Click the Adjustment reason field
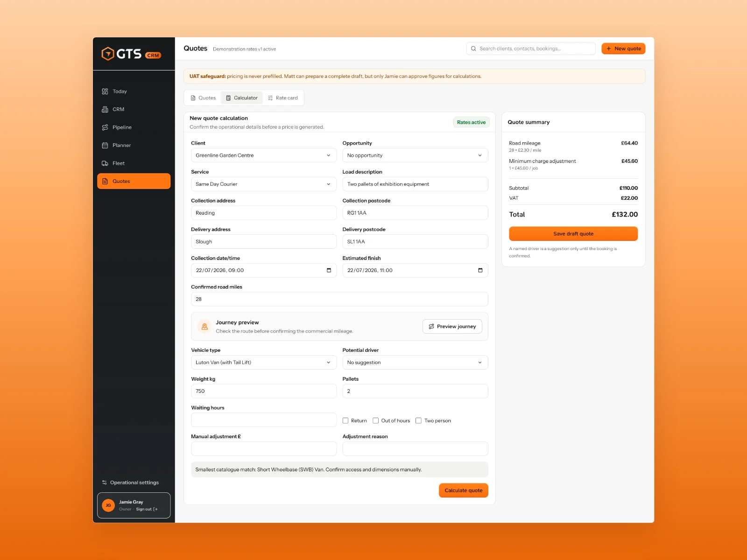This screenshot has width=747, height=560. tap(415, 449)
